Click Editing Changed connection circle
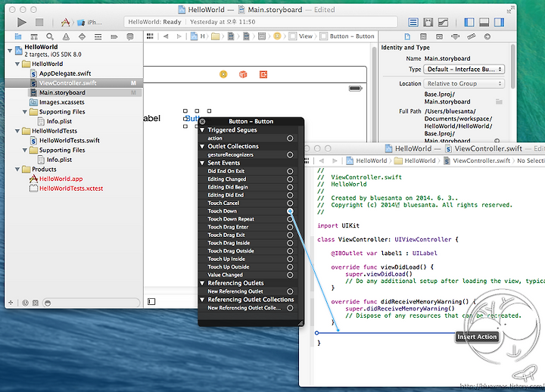Viewport: 545px width, 392px height. (290, 179)
